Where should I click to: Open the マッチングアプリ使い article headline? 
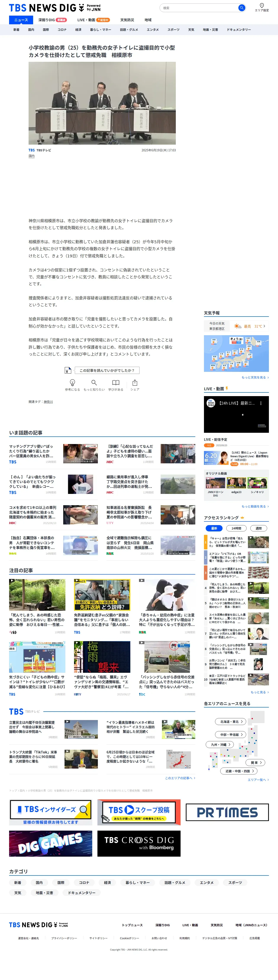[32, 451]
